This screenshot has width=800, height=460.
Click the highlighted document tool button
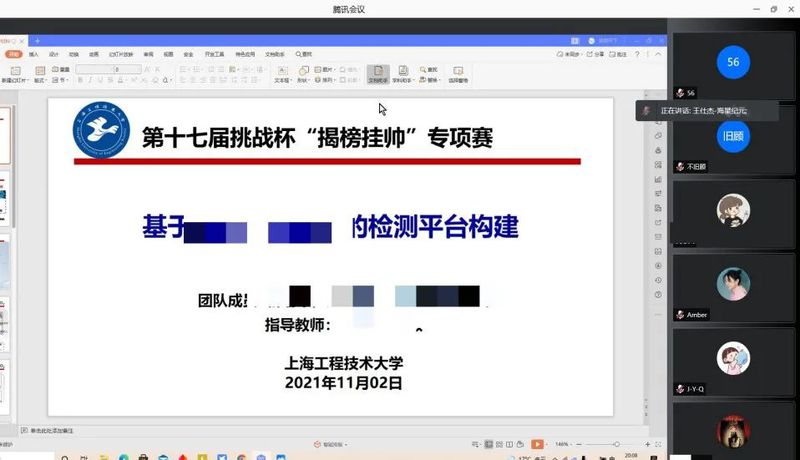pyautogui.click(x=378, y=73)
